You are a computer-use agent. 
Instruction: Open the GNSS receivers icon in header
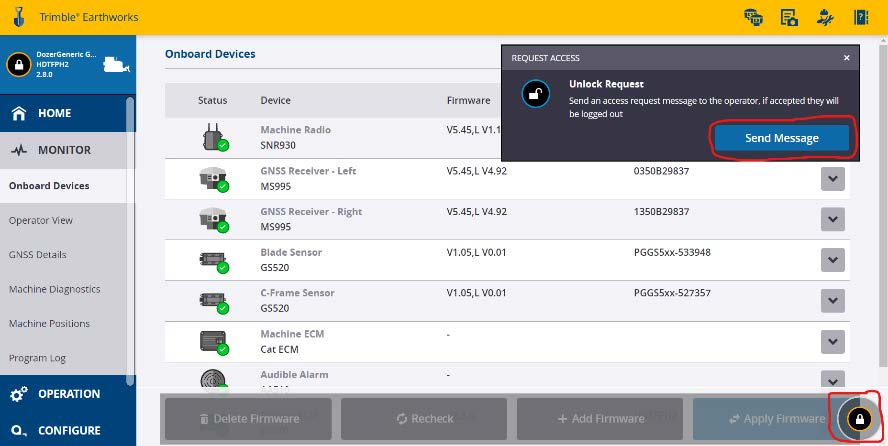(753, 17)
